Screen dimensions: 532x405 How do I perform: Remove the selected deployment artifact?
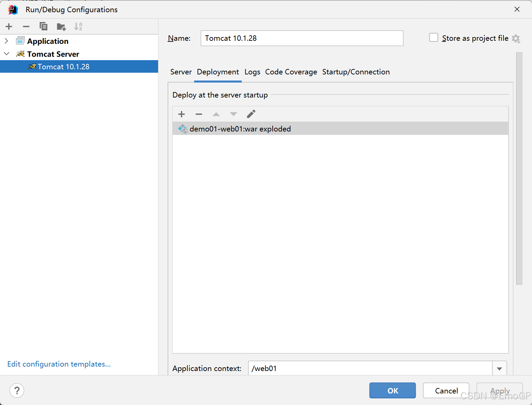pos(199,114)
